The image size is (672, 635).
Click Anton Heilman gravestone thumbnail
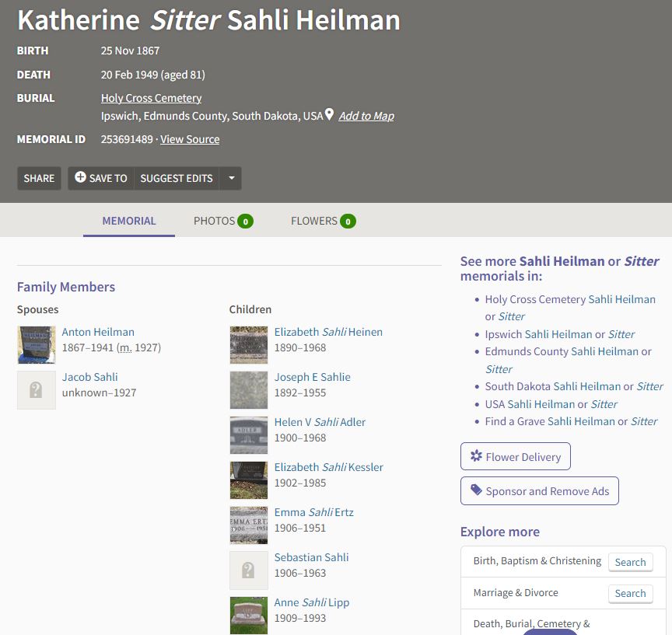point(37,345)
